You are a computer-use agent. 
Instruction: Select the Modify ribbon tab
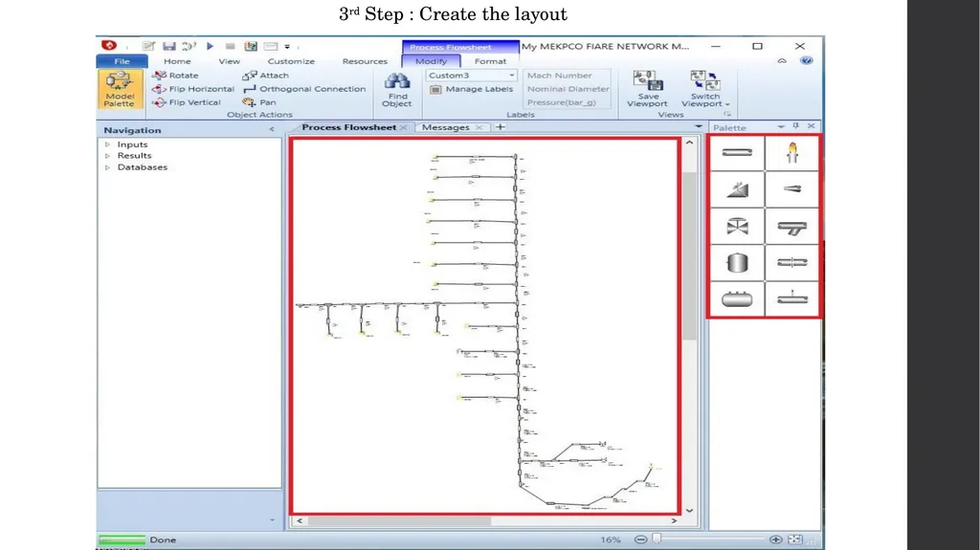tap(431, 61)
